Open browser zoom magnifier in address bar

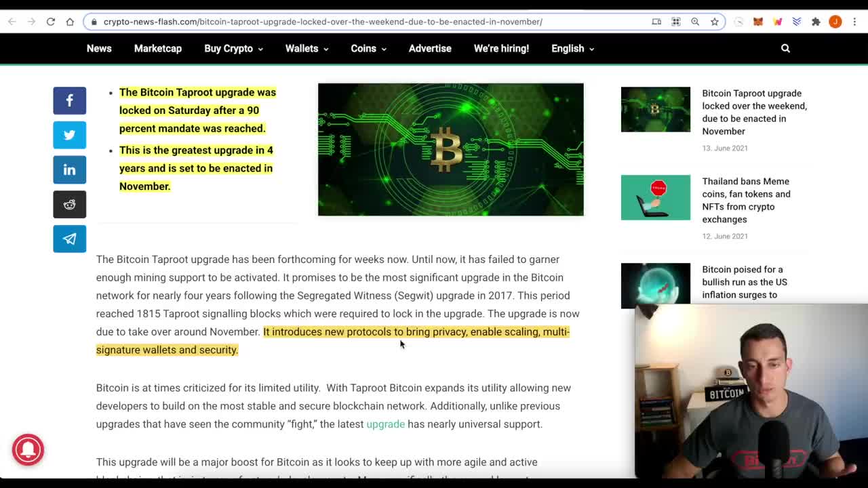click(695, 22)
